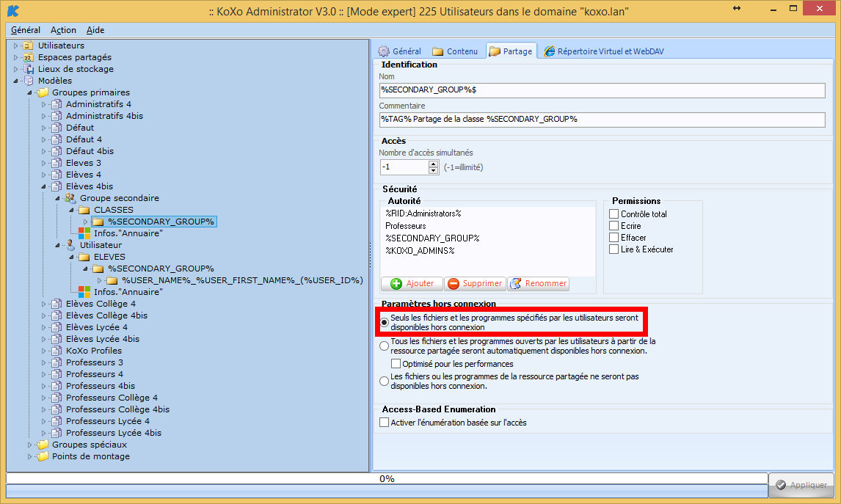Screen dimensions: 841x504
Task: Expand the selected %SECONDARY_GROUP% node under CLASSES
Action: tap(85, 222)
